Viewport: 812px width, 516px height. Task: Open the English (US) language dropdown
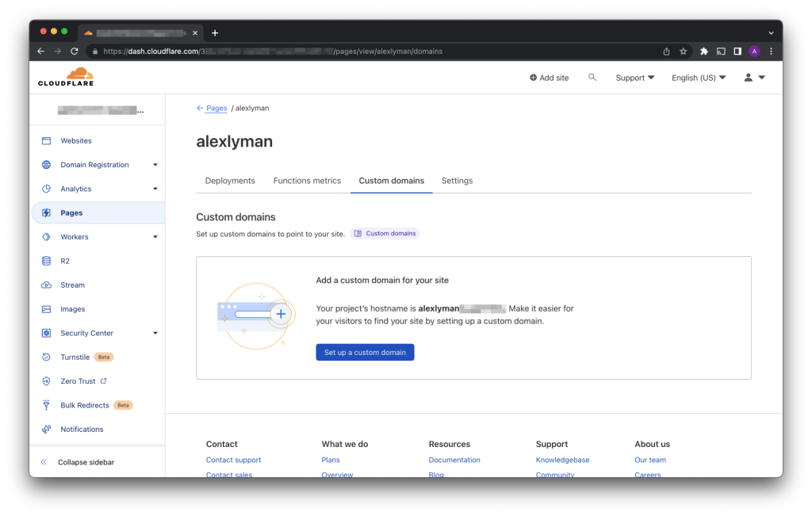[698, 78]
